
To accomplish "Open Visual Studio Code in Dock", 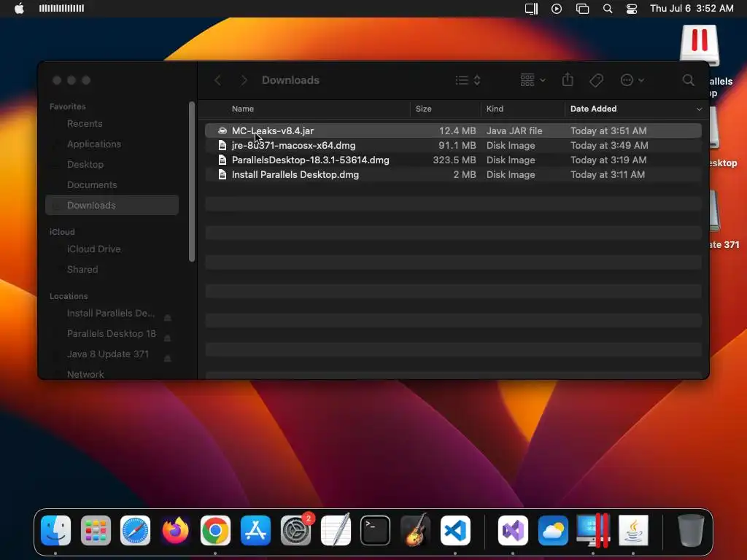I will point(455,530).
